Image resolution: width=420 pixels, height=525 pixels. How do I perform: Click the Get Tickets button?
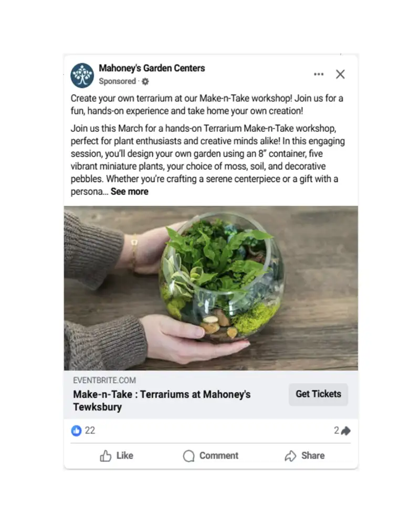coord(318,394)
